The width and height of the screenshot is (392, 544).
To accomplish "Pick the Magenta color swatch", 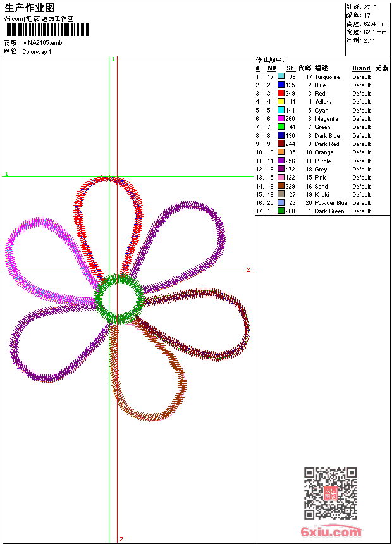I will [281, 119].
